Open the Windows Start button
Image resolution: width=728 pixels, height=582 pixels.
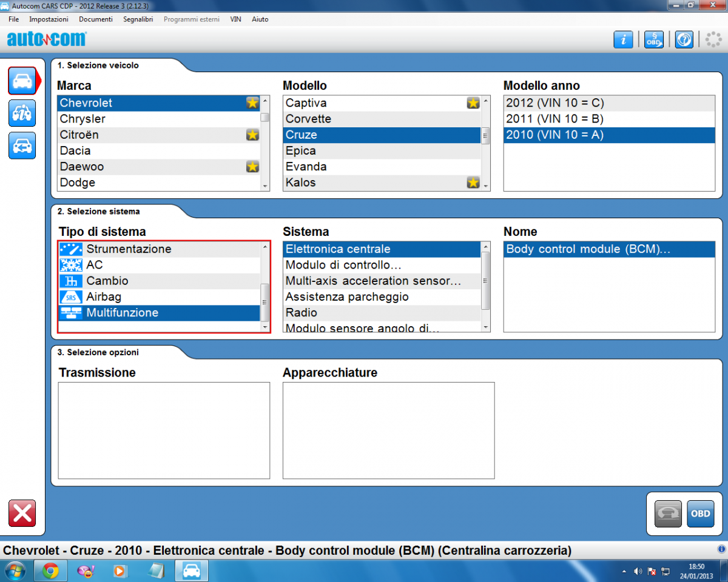(x=15, y=571)
